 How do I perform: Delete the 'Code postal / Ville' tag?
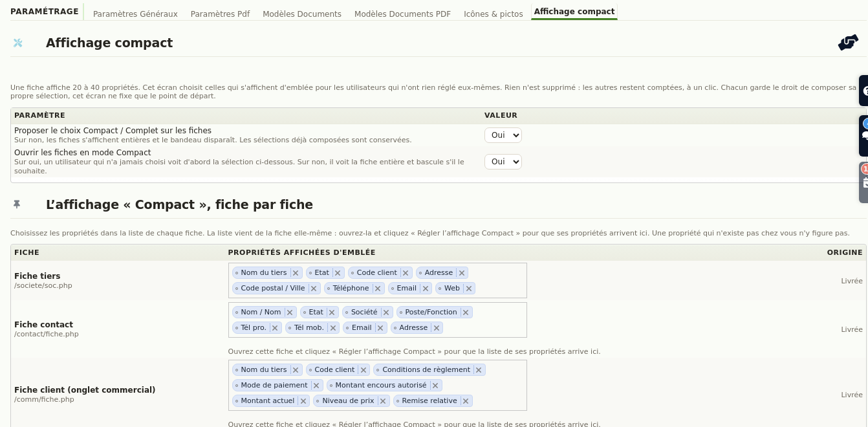[314, 289]
